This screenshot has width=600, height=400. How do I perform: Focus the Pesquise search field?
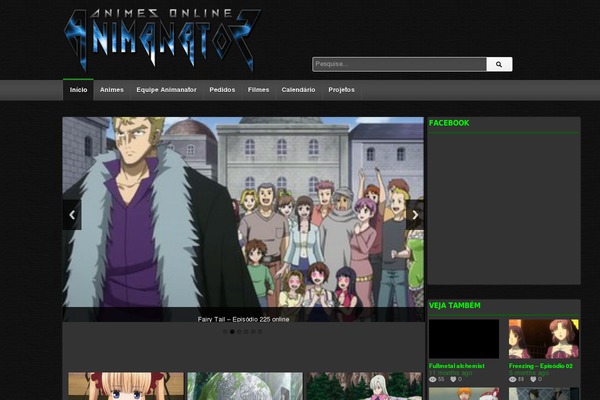[399, 64]
